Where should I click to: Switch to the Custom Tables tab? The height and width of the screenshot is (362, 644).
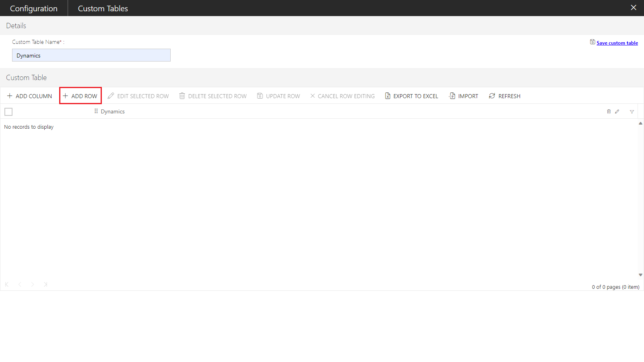click(x=103, y=8)
